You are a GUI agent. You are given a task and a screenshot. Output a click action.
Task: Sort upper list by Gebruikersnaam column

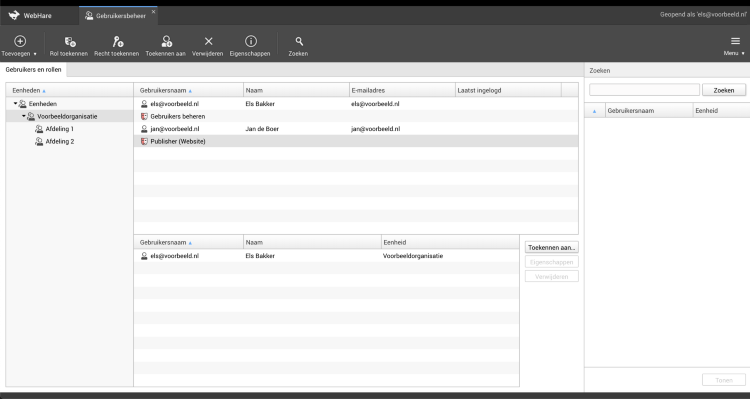pyautogui.click(x=188, y=90)
